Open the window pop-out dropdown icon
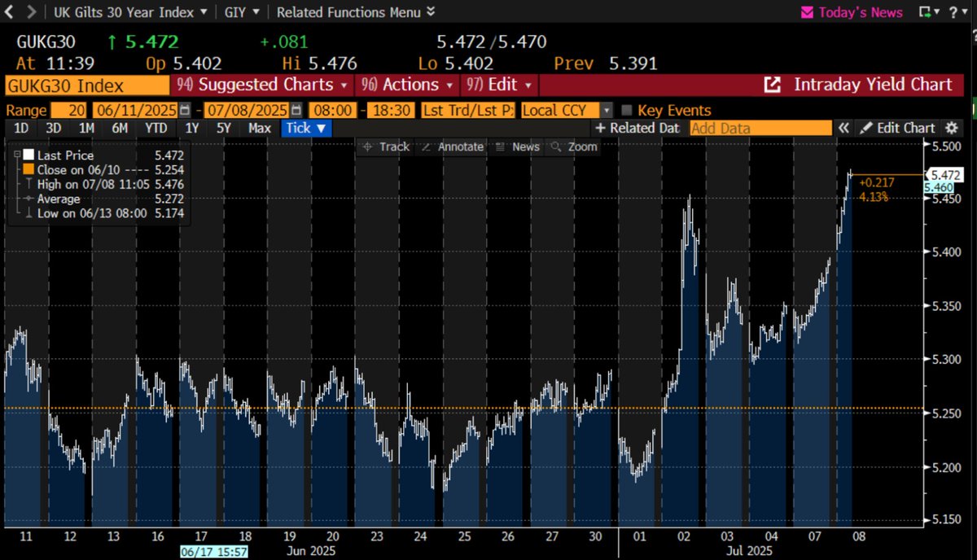The height and width of the screenshot is (560, 977). (x=928, y=12)
